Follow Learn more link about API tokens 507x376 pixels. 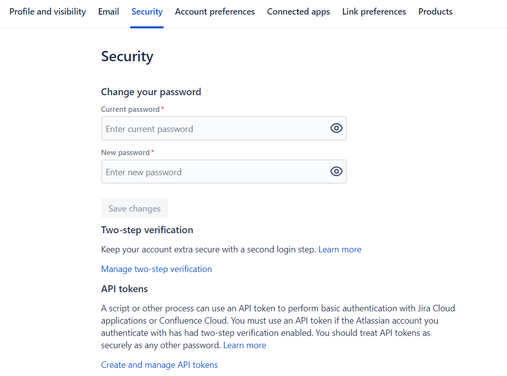click(244, 345)
